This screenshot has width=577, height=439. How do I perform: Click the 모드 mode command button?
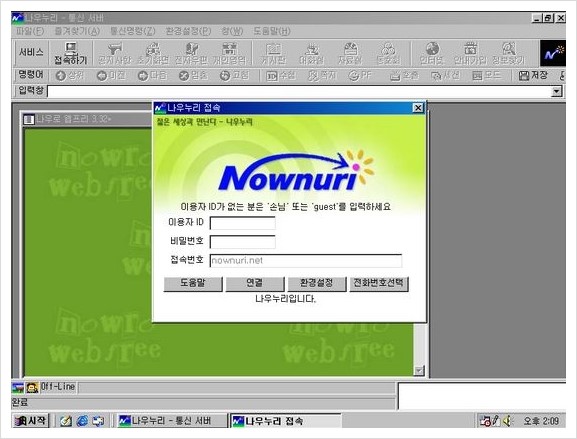tap(486, 75)
